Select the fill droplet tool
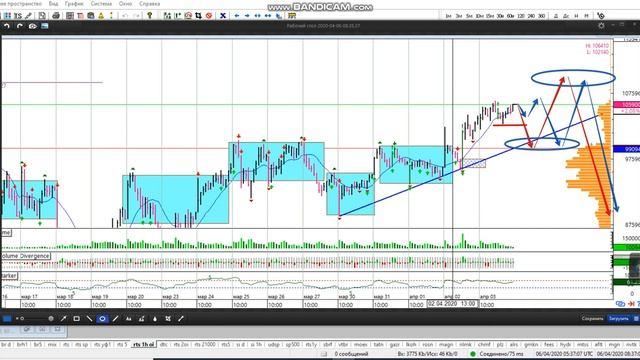640x360 pixels. point(155,318)
